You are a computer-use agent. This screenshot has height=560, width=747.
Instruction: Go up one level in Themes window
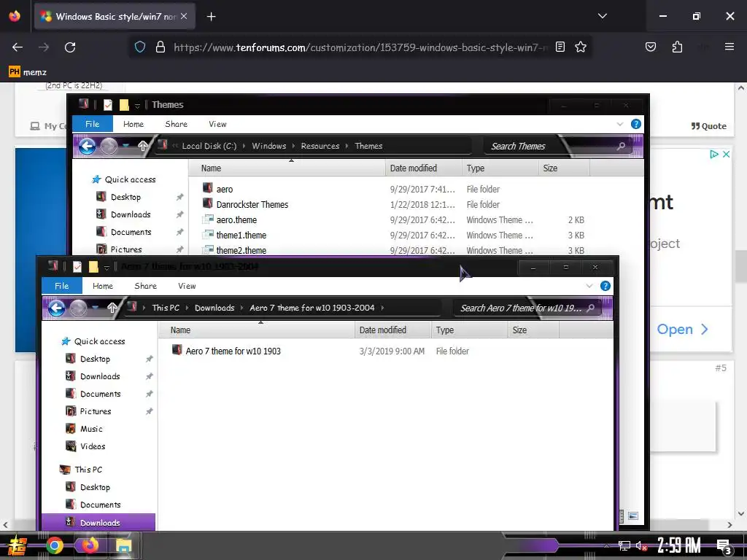click(142, 146)
